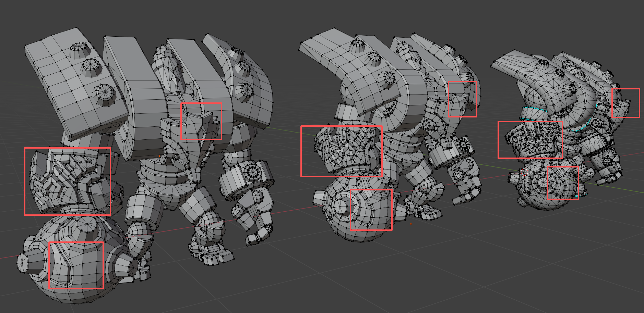The width and height of the screenshot is (644, 313).
Task: Click the red-boxed area on left model's sphere
Action: point(76,265)
